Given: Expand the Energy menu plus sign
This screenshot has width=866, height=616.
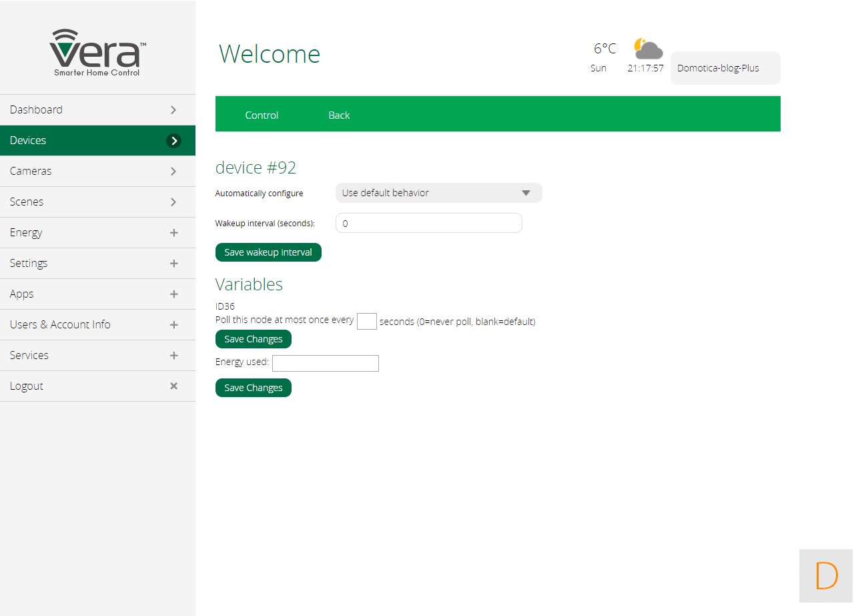Looking at the screenshot, I should tap(173, 233).
